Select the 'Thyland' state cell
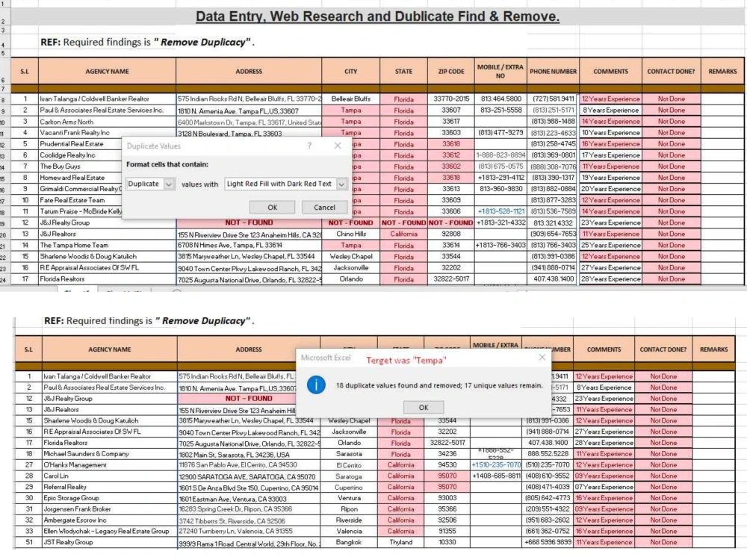The height and width of the screenshot is (560, 747). pos(400,542)
